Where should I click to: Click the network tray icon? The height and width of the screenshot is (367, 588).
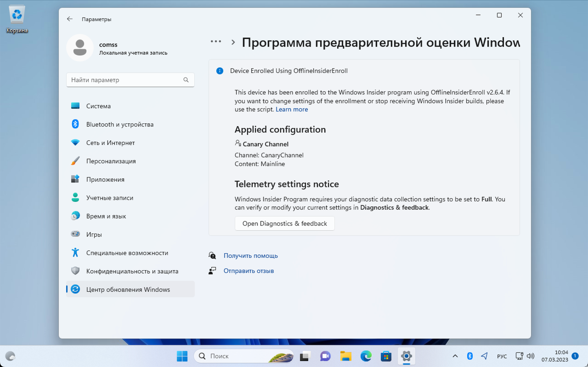point(519,356)
